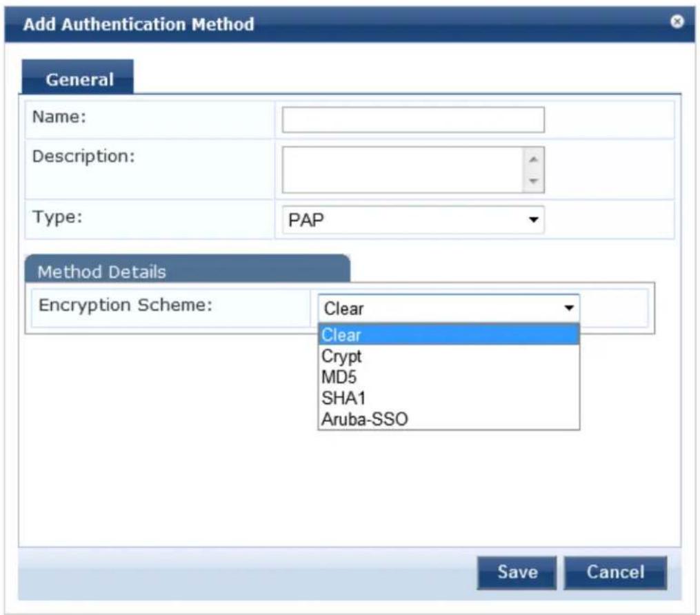Click the Method Details section header
This screenshot has height=615, width=700.
[188, 269]
